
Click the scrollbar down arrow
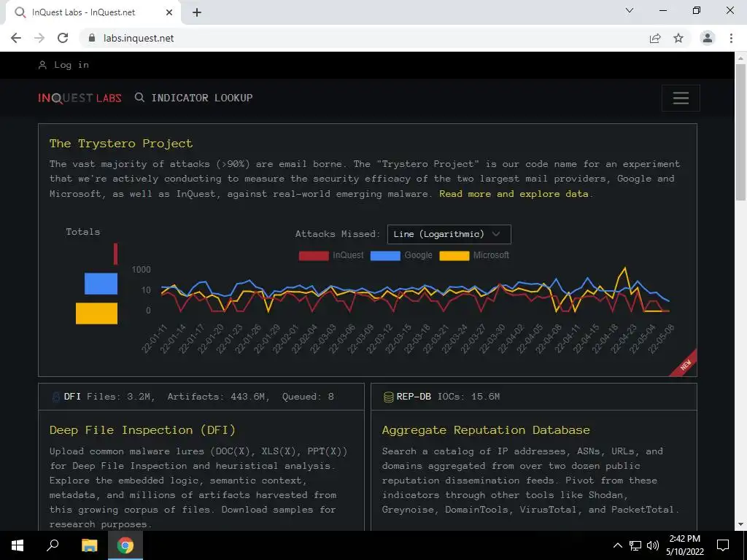tap(740, 524)
